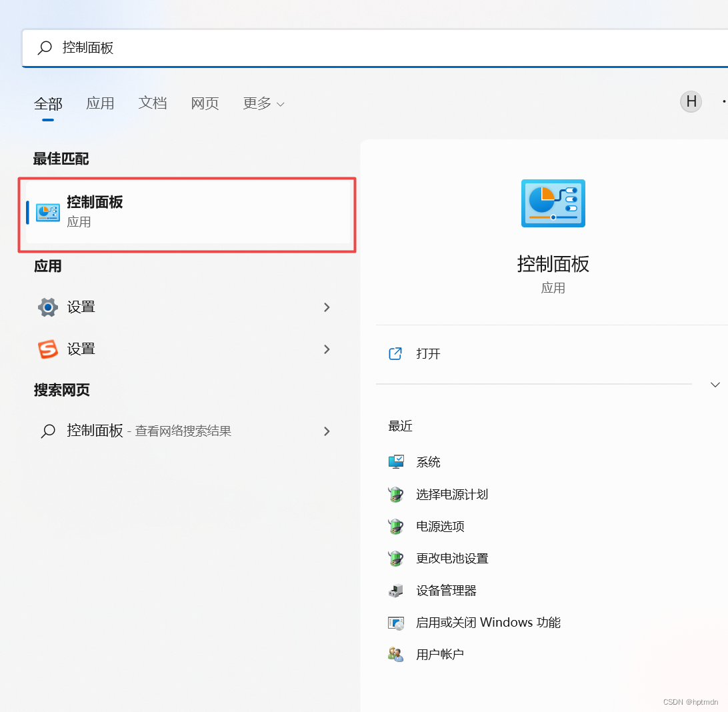
Task: Click the 控制面板 text in search input field
Action: (88, 47)
